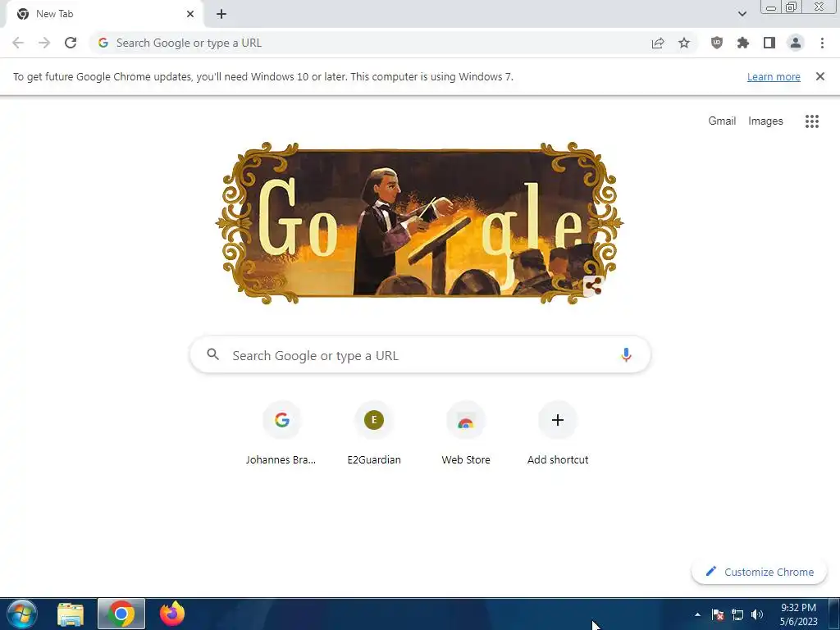Share the Google Doodle
The width and height of the screenshot is (840, 630).
click(593, 286)
